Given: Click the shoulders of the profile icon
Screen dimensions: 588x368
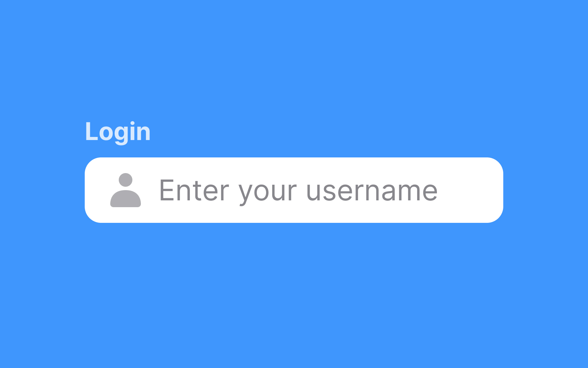Looking at the screenshot, I should (x=126, y=199).
